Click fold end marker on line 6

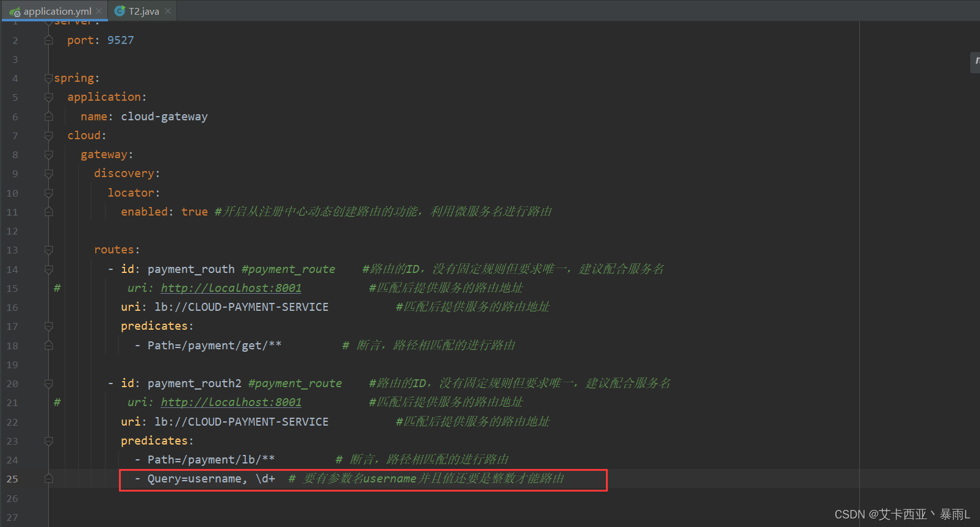[x=49, y=117]
